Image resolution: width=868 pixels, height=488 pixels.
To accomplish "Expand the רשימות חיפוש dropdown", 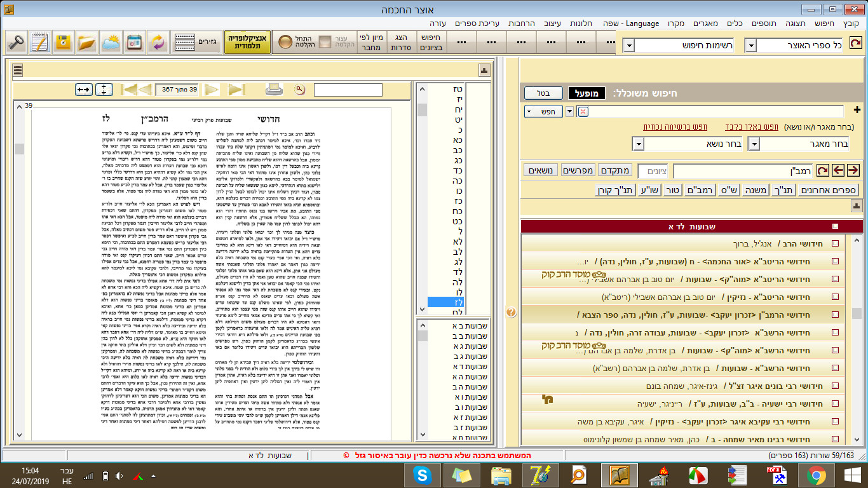I will (x=628, y=46).
